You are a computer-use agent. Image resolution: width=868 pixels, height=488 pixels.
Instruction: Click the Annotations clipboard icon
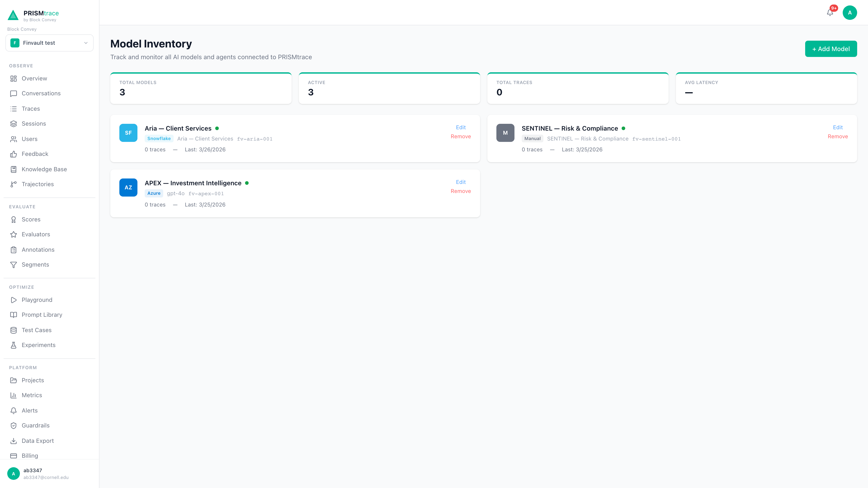pos(14,250)
